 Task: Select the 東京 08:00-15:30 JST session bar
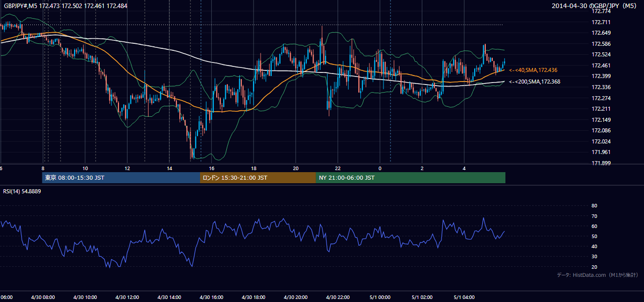(x=121, y=178)
